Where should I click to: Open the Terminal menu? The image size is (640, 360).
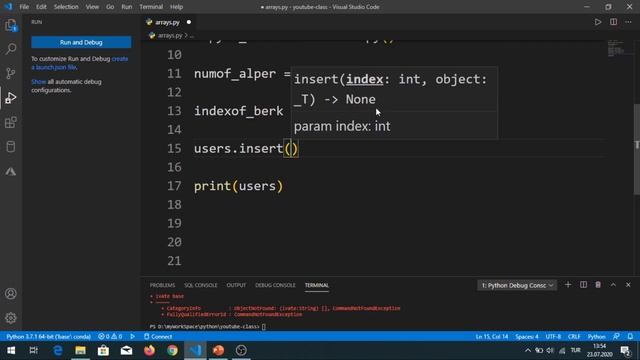(x=151, y=7)
